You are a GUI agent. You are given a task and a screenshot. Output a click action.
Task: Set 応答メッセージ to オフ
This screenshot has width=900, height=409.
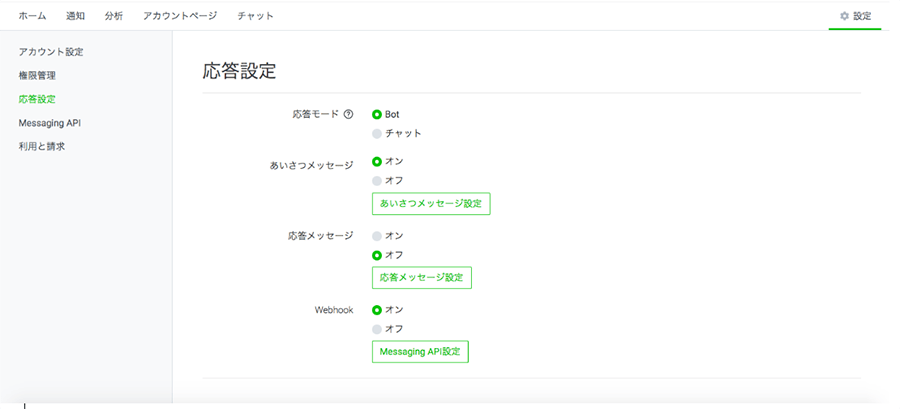tap(377, 255)
